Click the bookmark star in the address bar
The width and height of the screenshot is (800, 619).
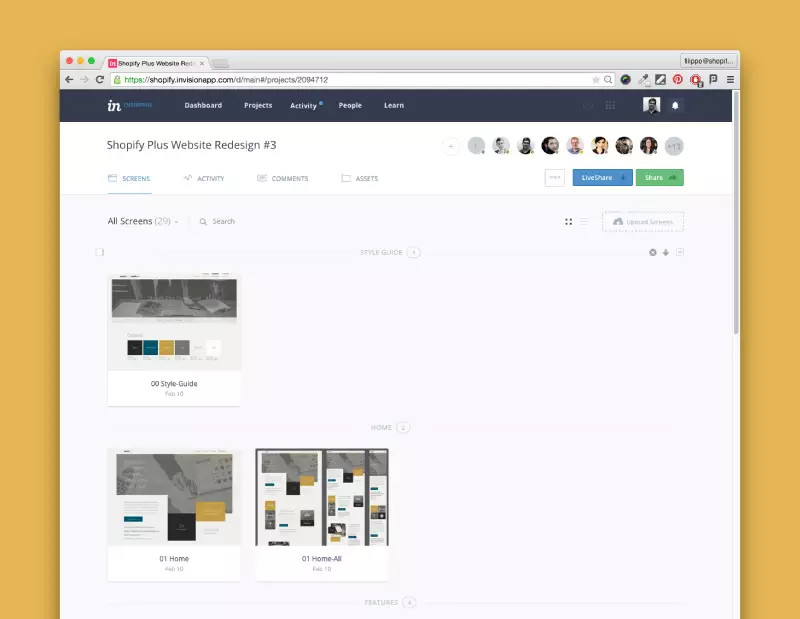pos(596,79)
